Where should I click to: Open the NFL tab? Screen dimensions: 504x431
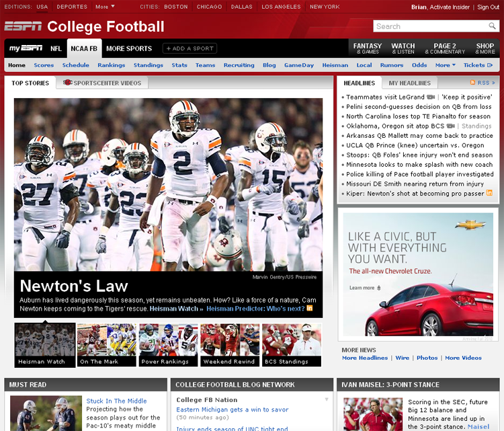click(56, 48)
